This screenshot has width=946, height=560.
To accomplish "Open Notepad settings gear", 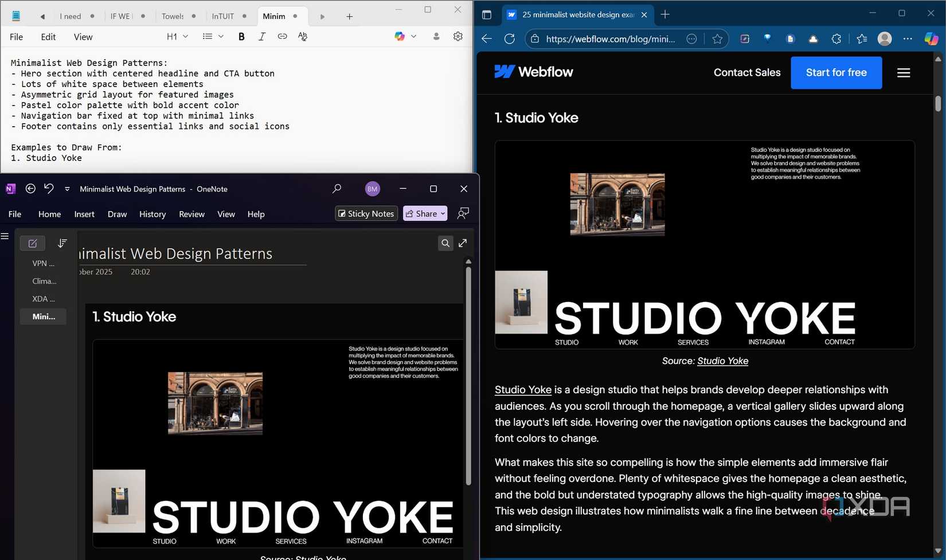I will pyautogui.click(x=458, y=37).
